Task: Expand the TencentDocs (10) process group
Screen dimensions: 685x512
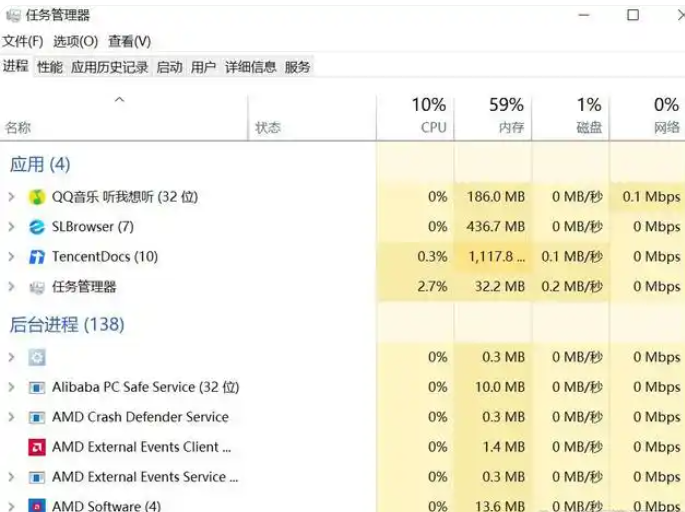Action: tap(12, 257)
